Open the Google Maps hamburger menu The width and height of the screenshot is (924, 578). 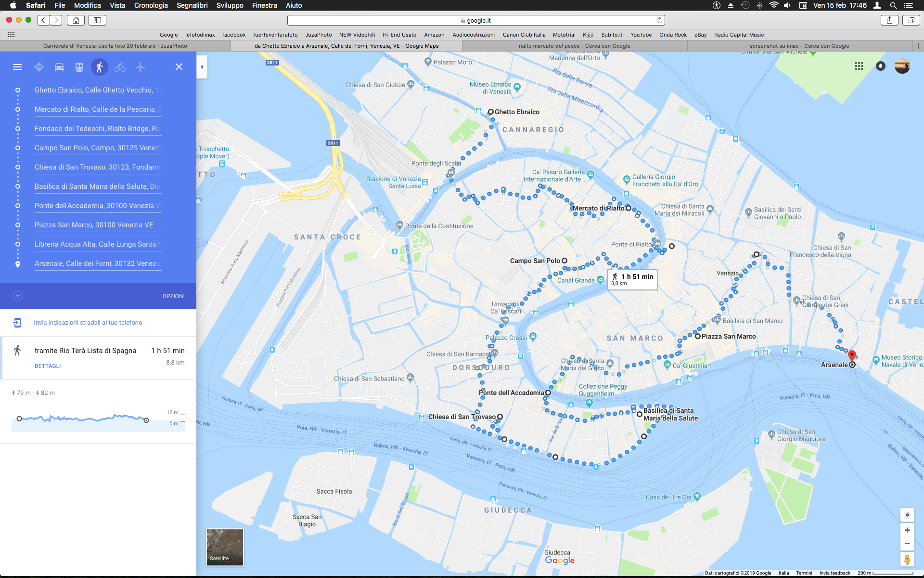[17, 67]
